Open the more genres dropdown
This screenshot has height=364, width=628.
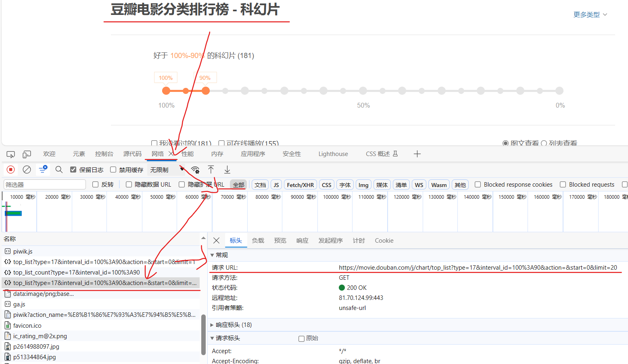[590, 15]
